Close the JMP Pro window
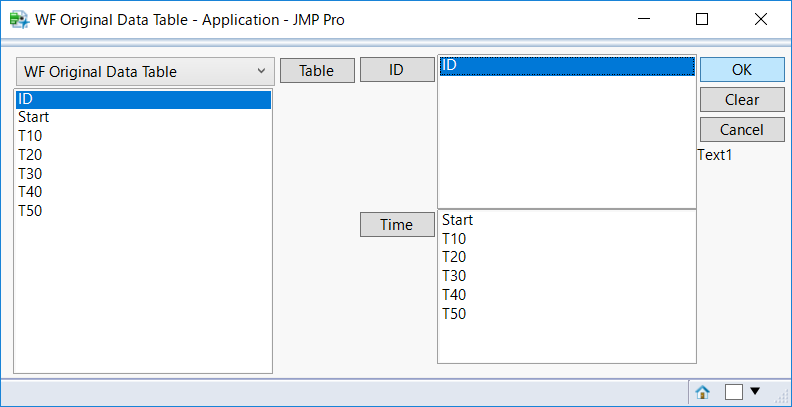This screenshot has width=792, height=407. click(x=761, y=19)
